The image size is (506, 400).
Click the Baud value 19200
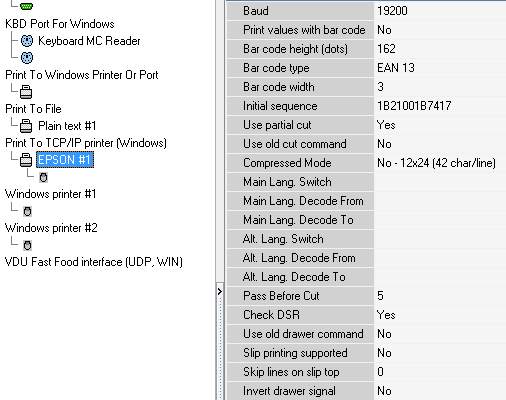[x=440, y=11]
